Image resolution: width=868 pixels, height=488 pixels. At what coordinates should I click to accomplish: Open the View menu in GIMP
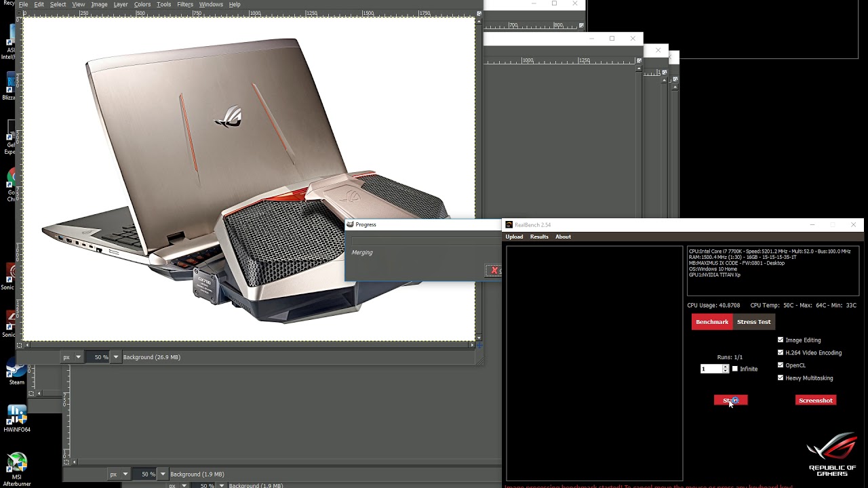78,4
